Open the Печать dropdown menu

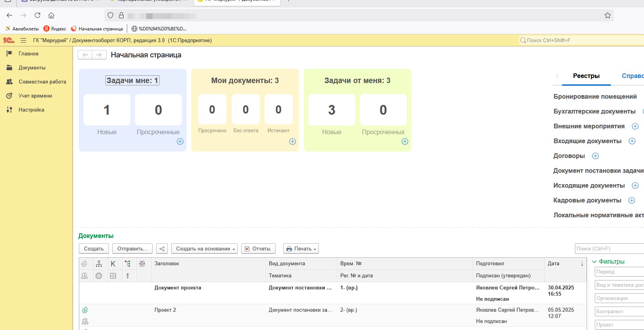coord(301,249)
